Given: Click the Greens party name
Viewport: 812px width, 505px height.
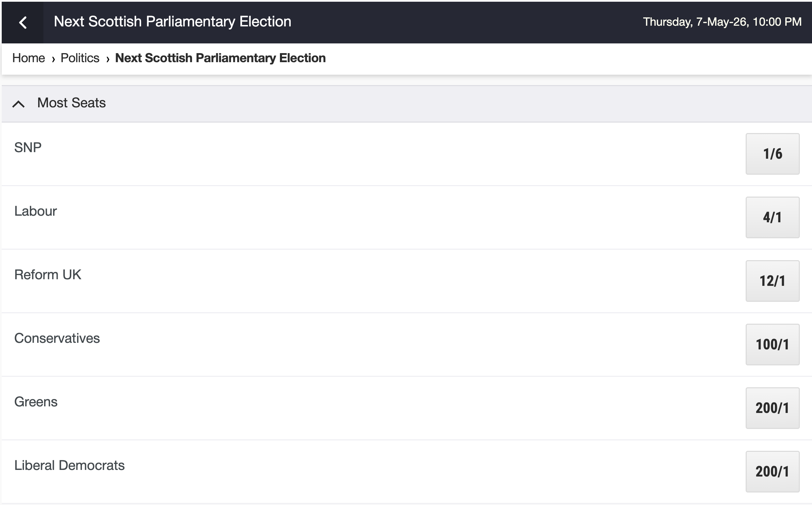Looking at the screenshot, I should (36, 402).
